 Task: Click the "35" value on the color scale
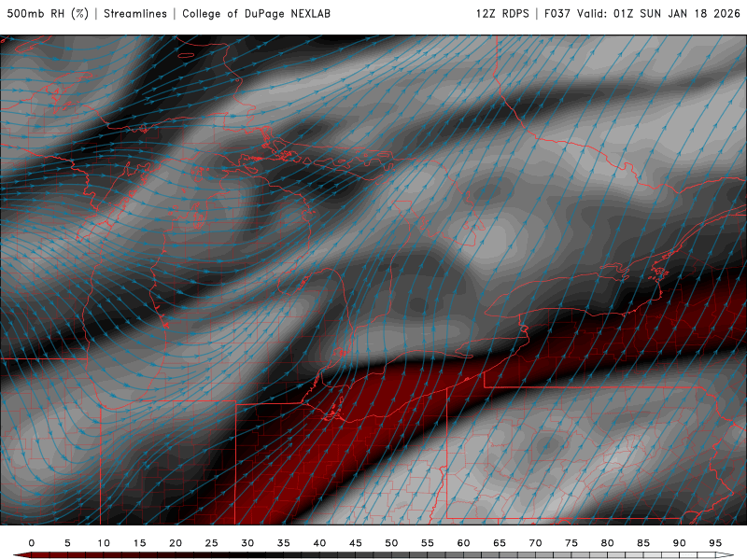pyautogui.click(x=284, y=543)
